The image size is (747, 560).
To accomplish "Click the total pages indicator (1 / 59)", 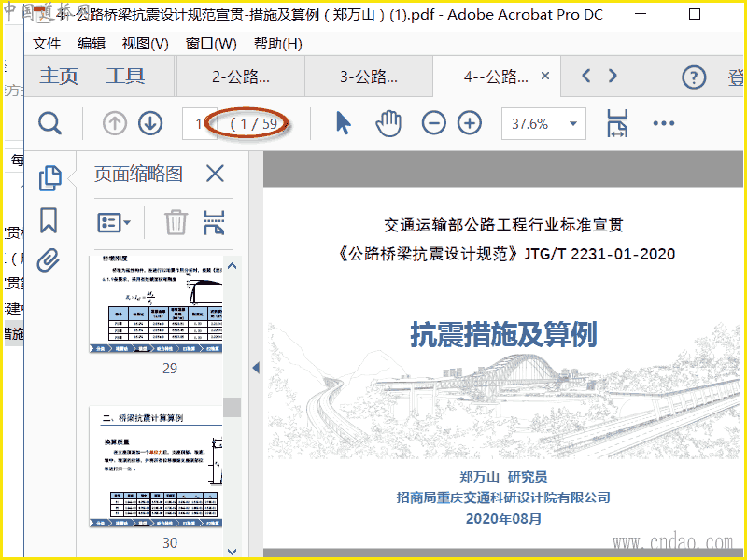I will [x=254, y=124].
